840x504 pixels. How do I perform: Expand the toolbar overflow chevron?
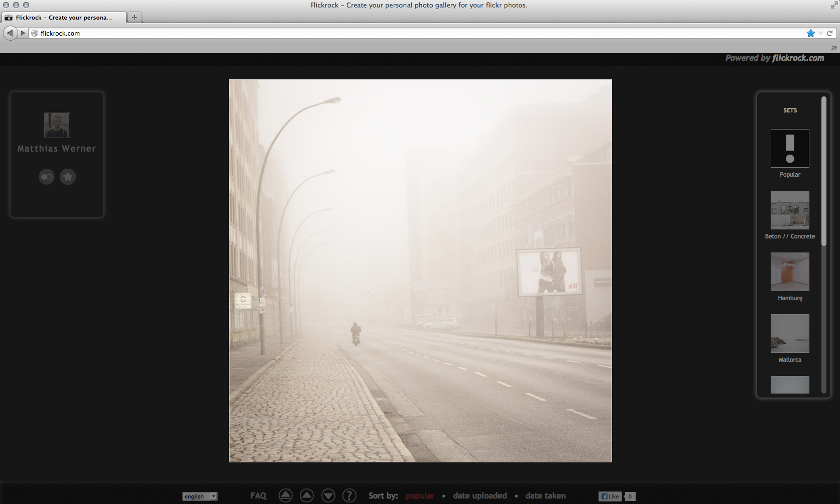point(834,48)
